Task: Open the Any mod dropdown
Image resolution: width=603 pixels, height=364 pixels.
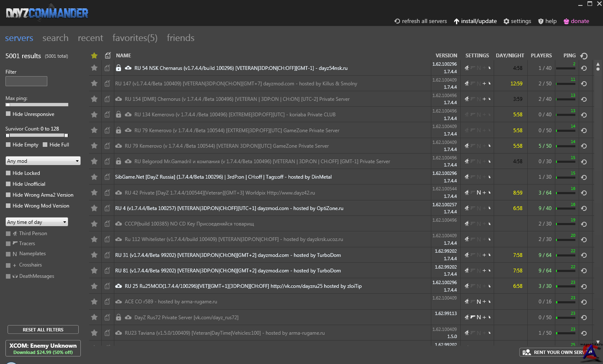Action: (x=43, y=161)
